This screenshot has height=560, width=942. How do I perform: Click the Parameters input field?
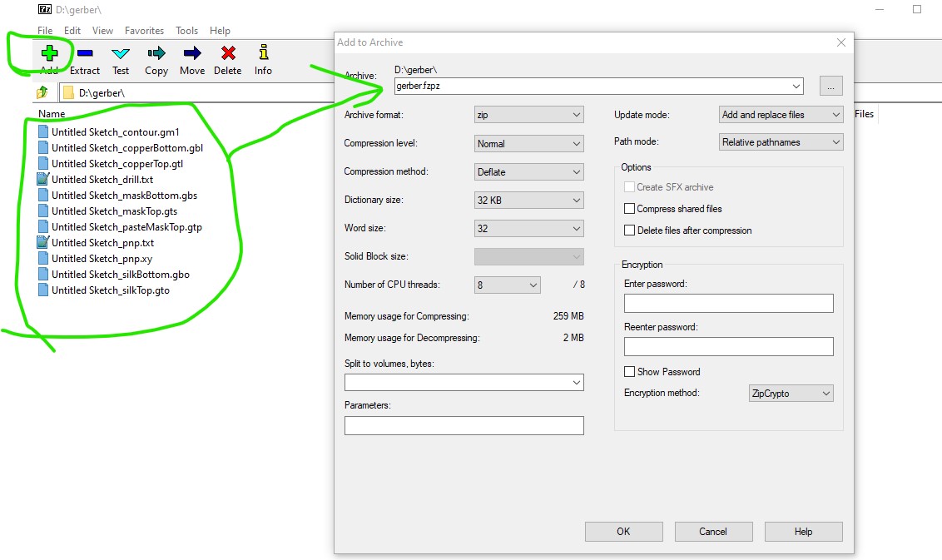(x=464, y=425)
